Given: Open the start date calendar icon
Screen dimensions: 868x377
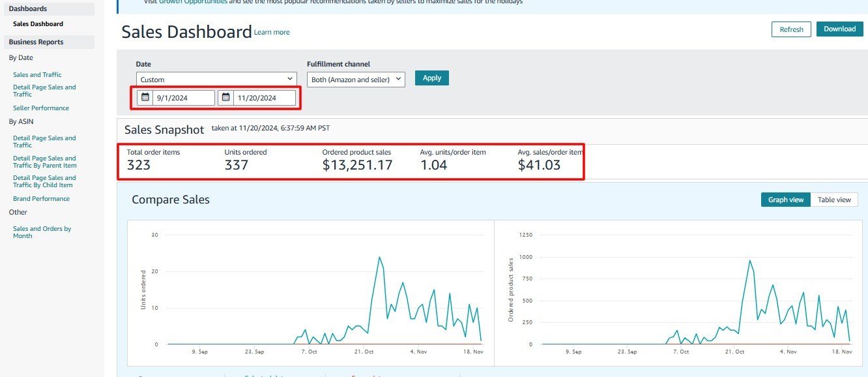Looking at the screenshot, I should tap(145, 98).
